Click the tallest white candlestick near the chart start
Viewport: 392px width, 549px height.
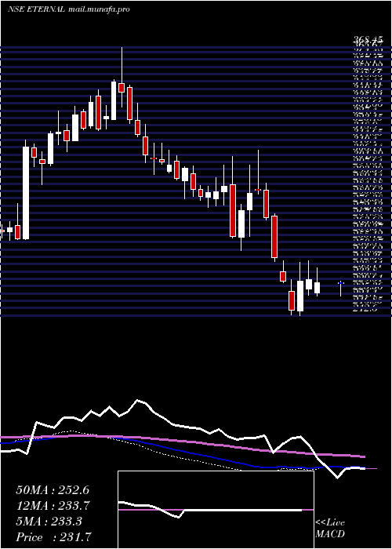(26, 190)
